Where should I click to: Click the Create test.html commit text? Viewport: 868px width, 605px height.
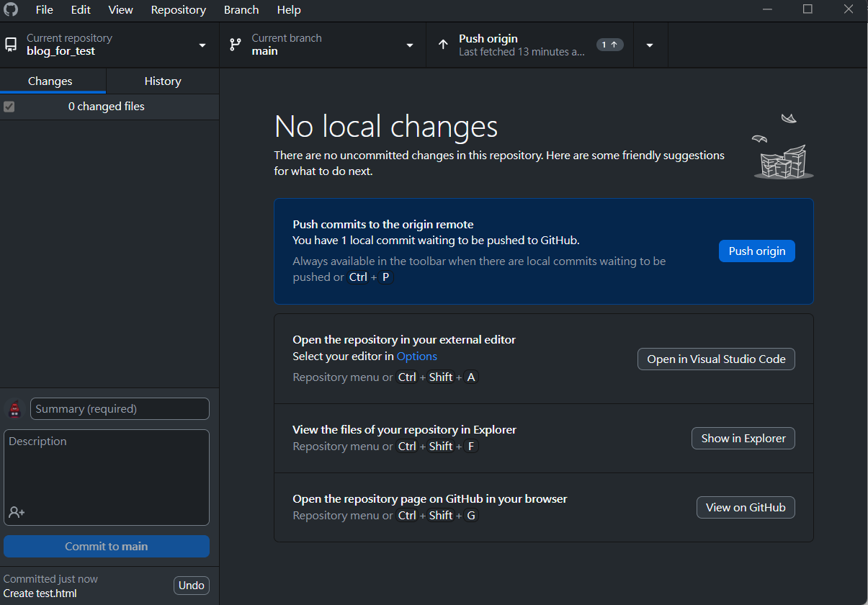pyautogui.click(x=40, y=593)
